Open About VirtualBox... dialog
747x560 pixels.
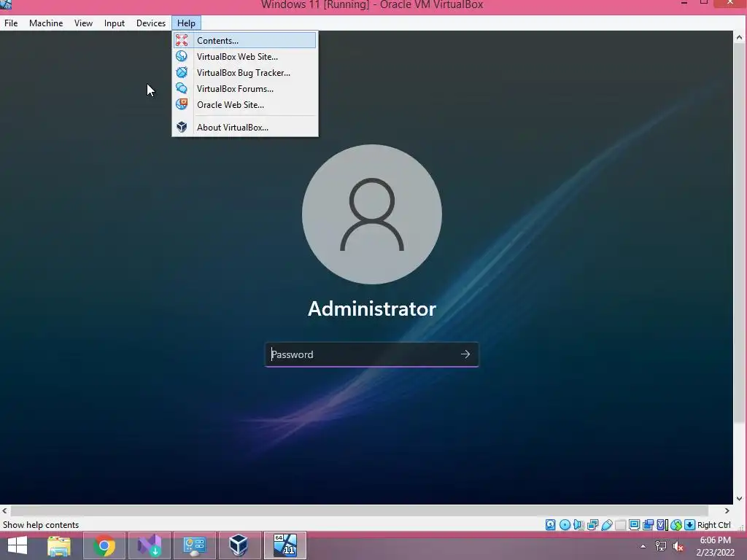tap(245, 127)
